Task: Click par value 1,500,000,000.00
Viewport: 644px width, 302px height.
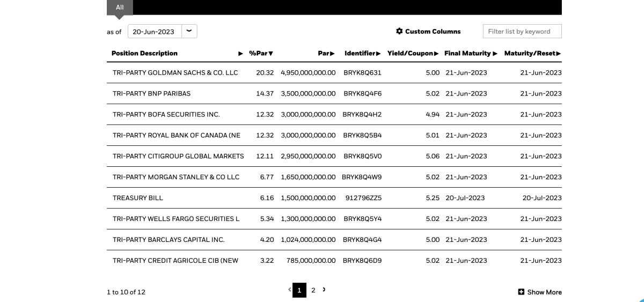Action: pos(308,198)
